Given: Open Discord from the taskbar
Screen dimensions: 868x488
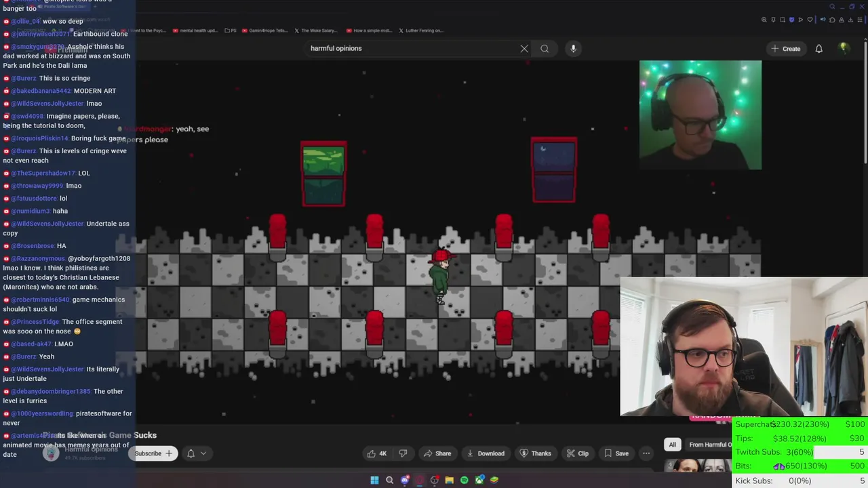Looking at the screenshot, I should (x=405, y=480).
